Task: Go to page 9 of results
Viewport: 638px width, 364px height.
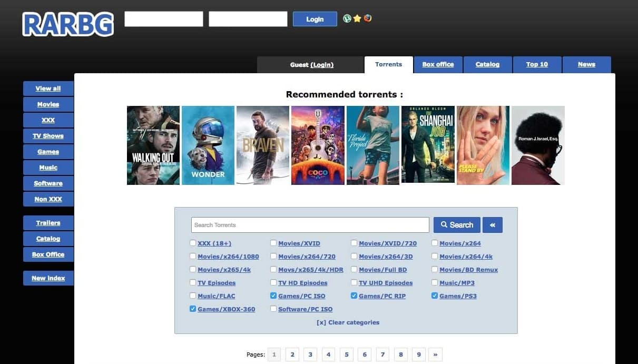Action: (x=419, y=355)
